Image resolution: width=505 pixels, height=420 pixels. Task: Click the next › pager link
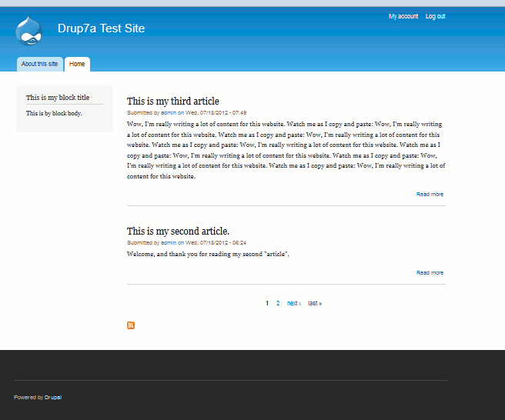293,303
